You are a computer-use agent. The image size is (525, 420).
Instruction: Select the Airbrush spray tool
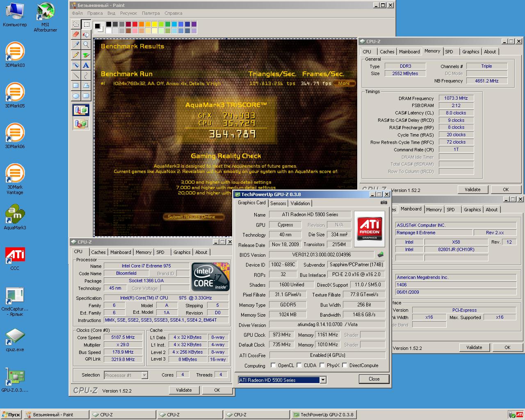tap(76, 65)
